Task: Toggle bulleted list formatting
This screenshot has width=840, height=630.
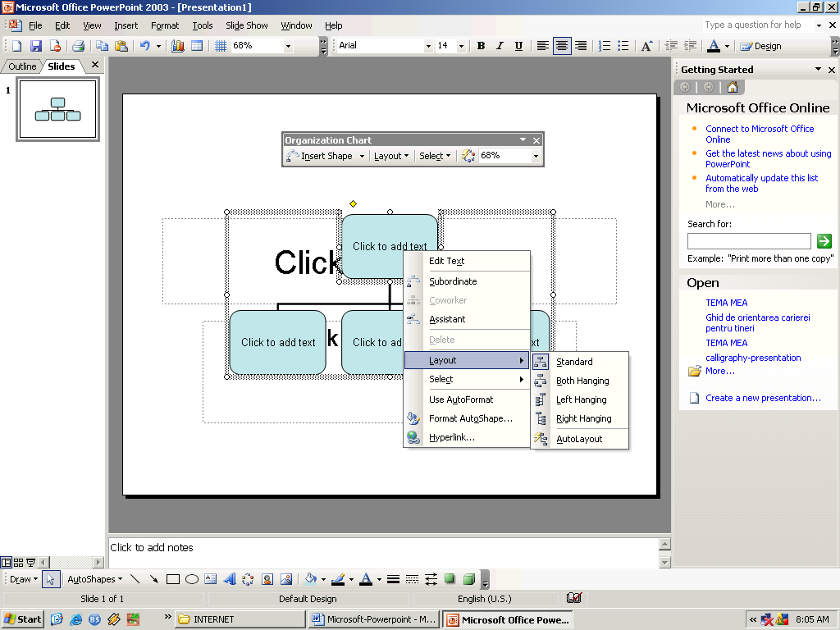Action: [623, 46]
